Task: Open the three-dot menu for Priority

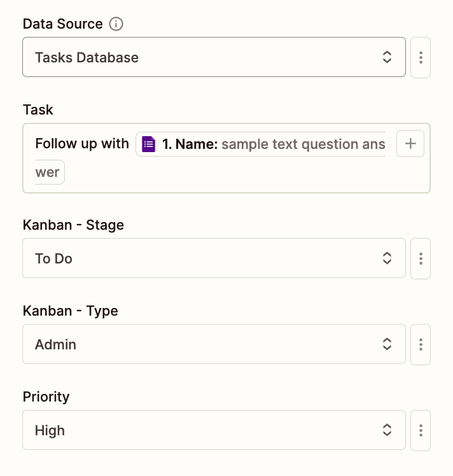Action: pyautogui.click(x=421, y=430)
